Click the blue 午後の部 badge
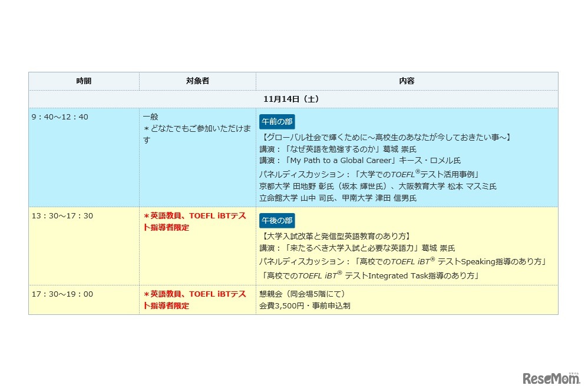588x392 pixels. (276, 221)
